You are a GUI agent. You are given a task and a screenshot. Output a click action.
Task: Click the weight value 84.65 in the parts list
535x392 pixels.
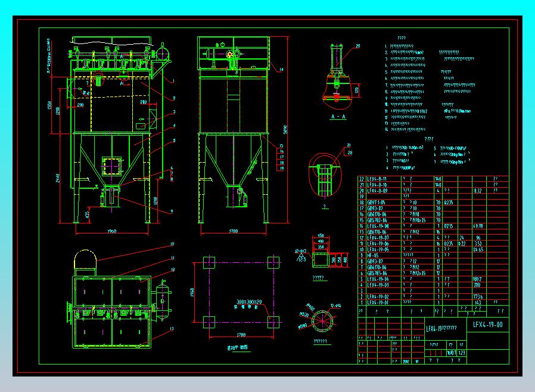pyautogui.click(x=478, y=250)
